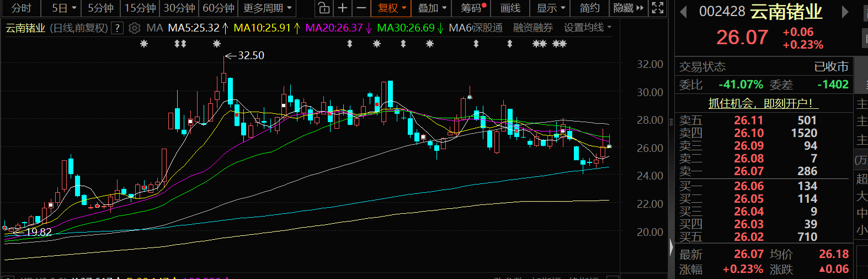The width and height of the screenshot is (868, 279).
Task: Zoom in chart with plus icon
Action: (x=343, y=8)
